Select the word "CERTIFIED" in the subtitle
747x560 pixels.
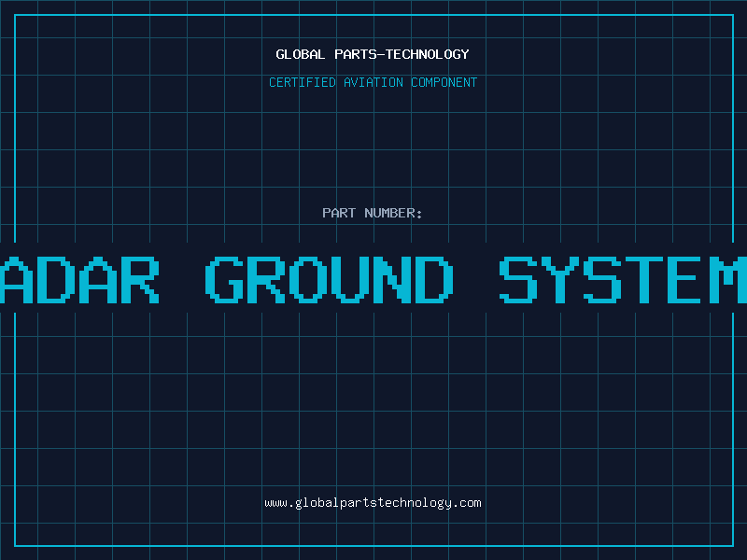tap(302, 82)
